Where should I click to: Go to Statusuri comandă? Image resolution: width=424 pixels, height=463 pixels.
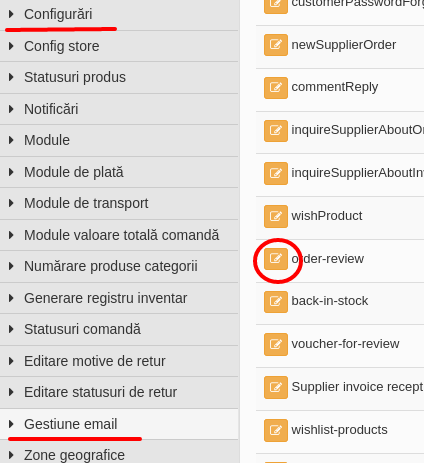pos(82,329)
